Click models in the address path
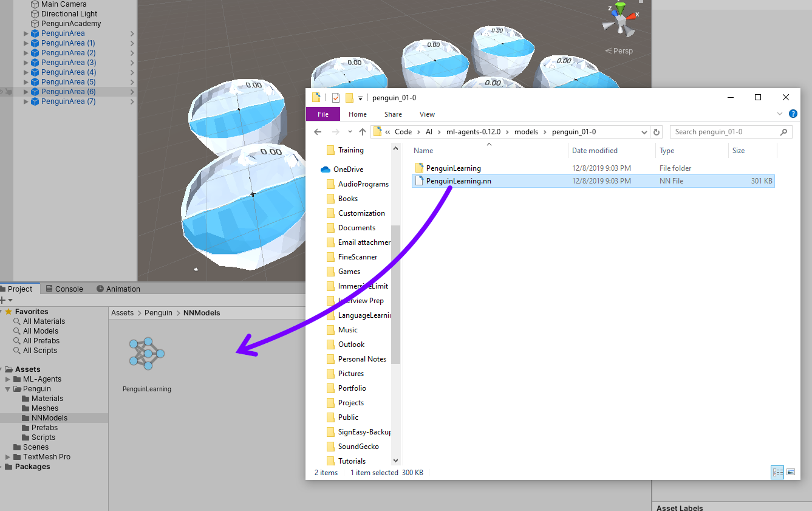Screen dimensions: 812x511 (526, 132)
